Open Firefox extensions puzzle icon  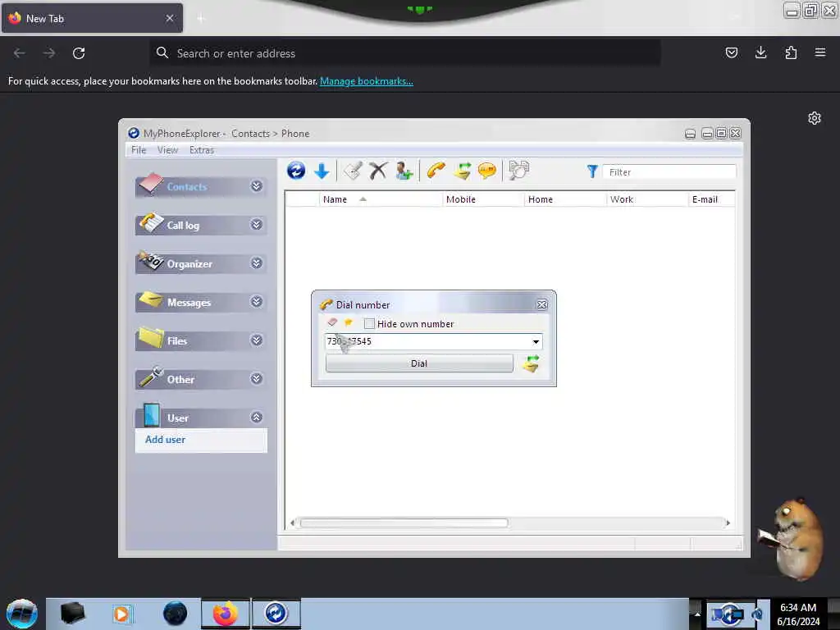click(791, 52)
